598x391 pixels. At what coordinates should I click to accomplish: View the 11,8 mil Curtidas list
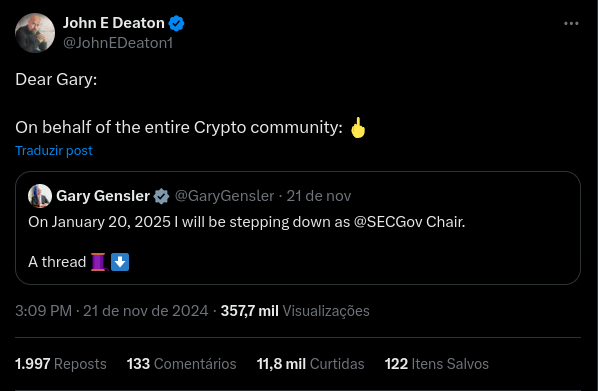coord(310,364)
